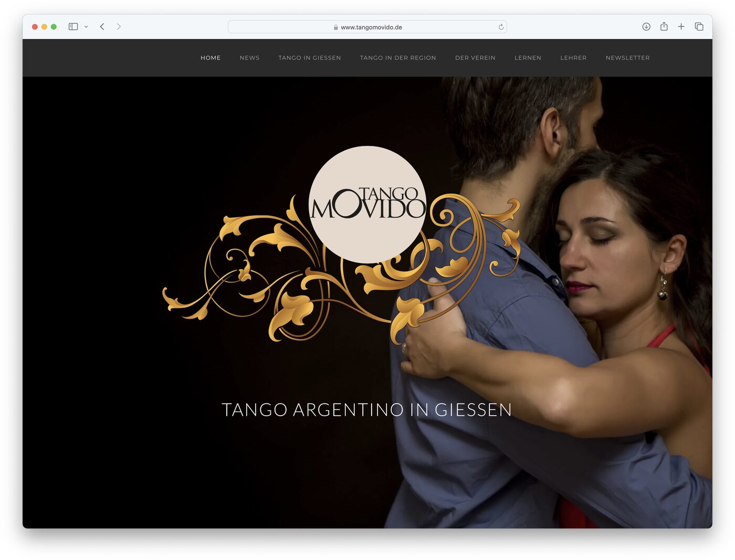Screen dimensions: 735x560
Task: Toggle the Safari sidebar icon
Action: [73, 27]
